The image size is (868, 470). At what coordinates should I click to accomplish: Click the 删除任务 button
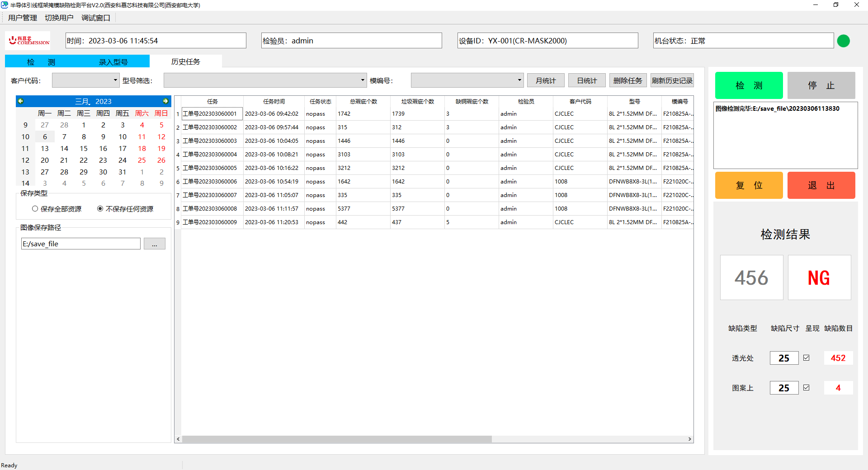point(627,80)
